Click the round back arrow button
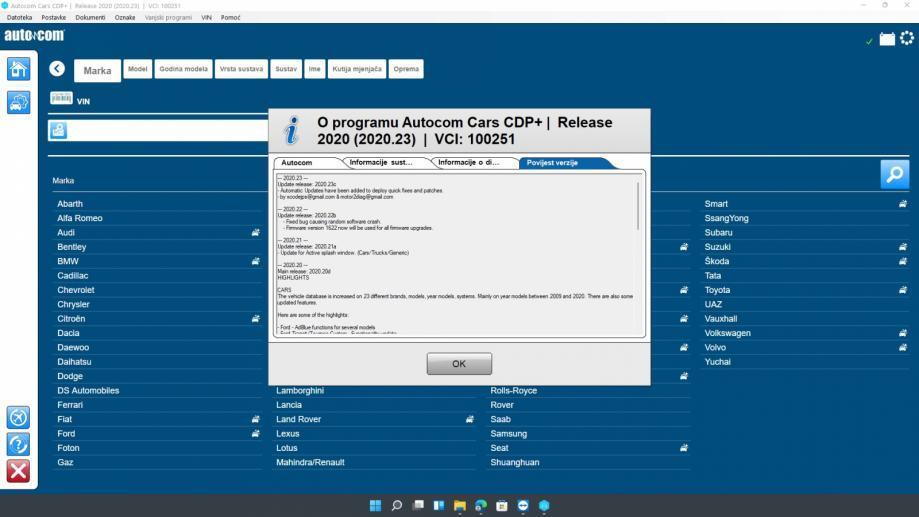Screen dimensions: 919x517 [57, 69]
